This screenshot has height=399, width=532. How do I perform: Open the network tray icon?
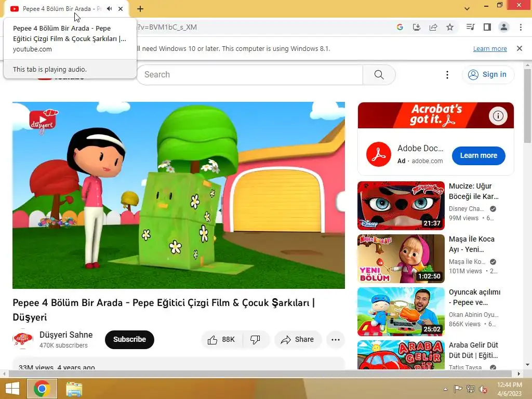(471, 389)
